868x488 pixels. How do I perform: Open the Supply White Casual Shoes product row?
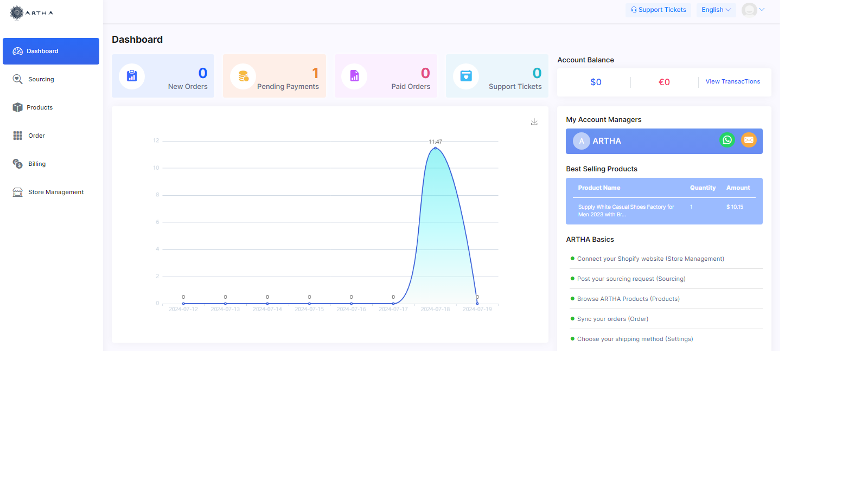coord(664,210)
